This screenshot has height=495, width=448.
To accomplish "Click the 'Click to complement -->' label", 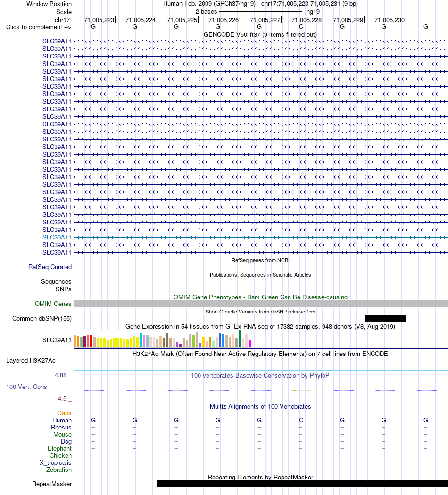I will (x=39, y=27).
